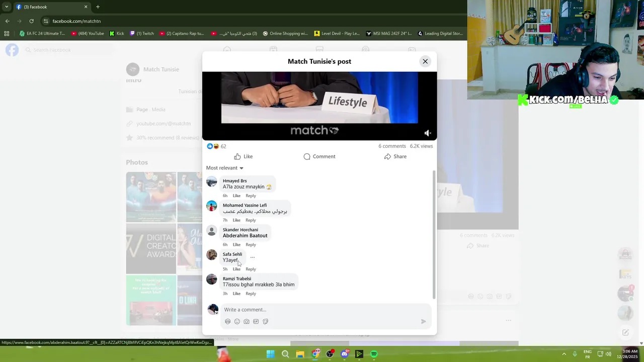Open the Chrome apps grid icon
Viewport: 644px width, 362px height.
[7, 34]
